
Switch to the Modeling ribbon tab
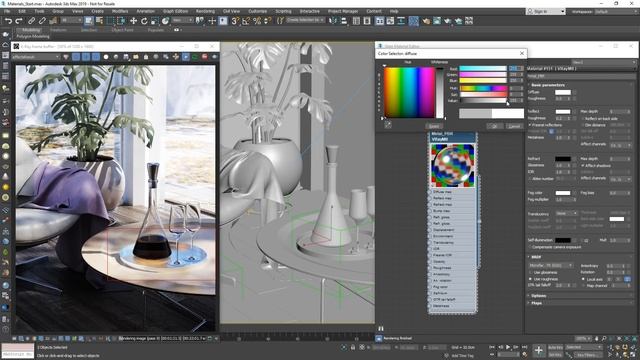(x=31, y=30)
